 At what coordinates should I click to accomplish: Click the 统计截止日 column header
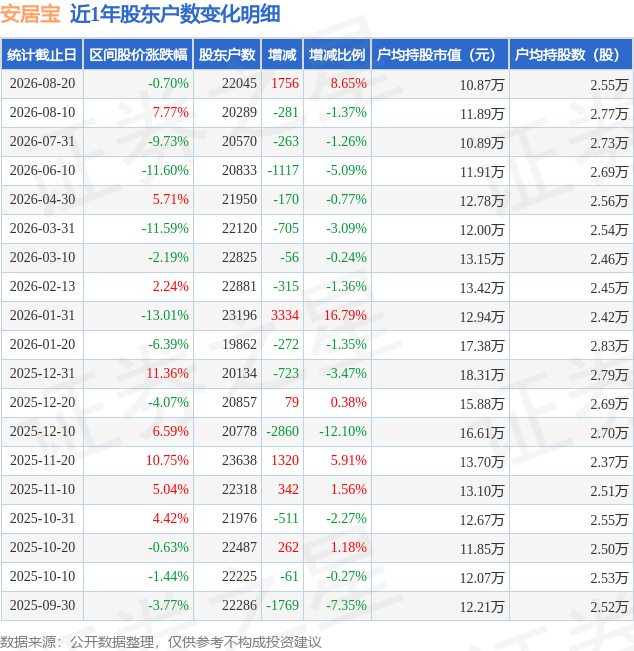coord(42,54)
